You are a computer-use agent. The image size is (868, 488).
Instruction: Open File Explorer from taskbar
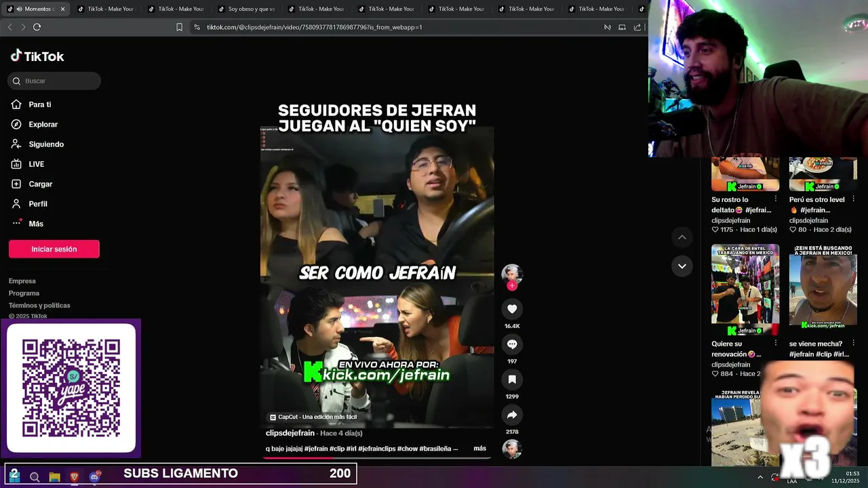click(54, 477)
